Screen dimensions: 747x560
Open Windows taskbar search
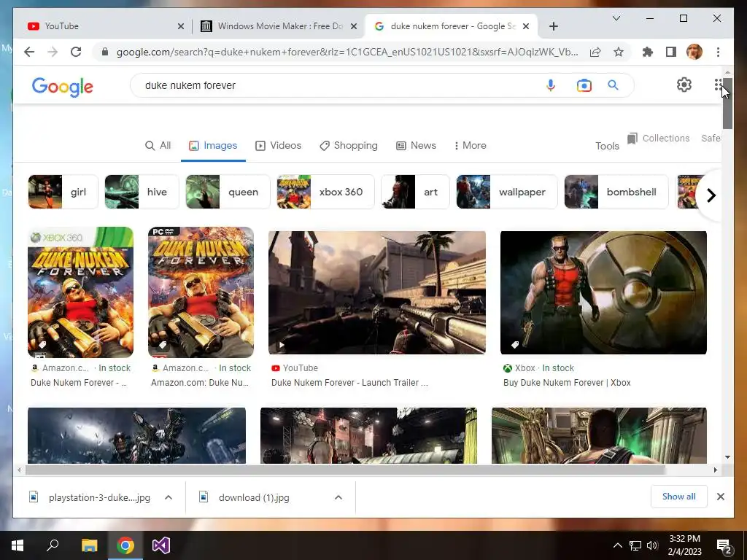click(x=53, y=545)
